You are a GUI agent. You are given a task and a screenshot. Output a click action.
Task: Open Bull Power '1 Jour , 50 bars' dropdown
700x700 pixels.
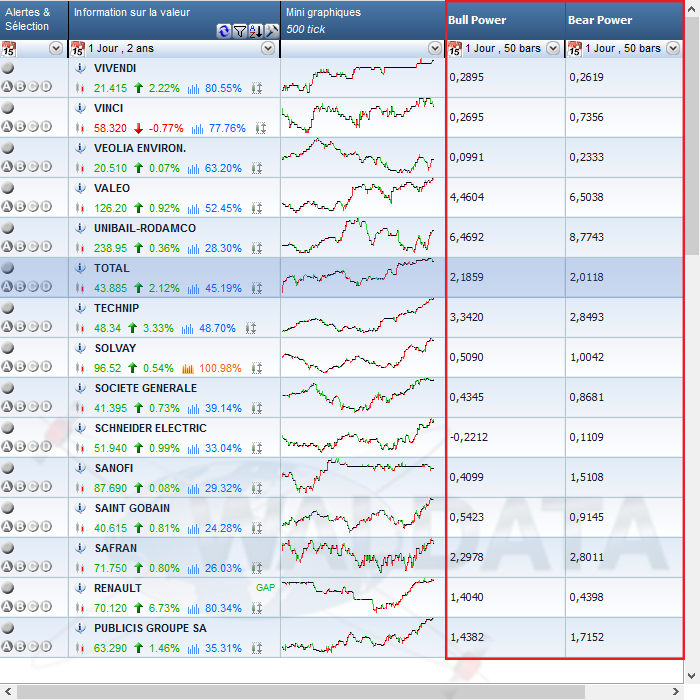553,48
